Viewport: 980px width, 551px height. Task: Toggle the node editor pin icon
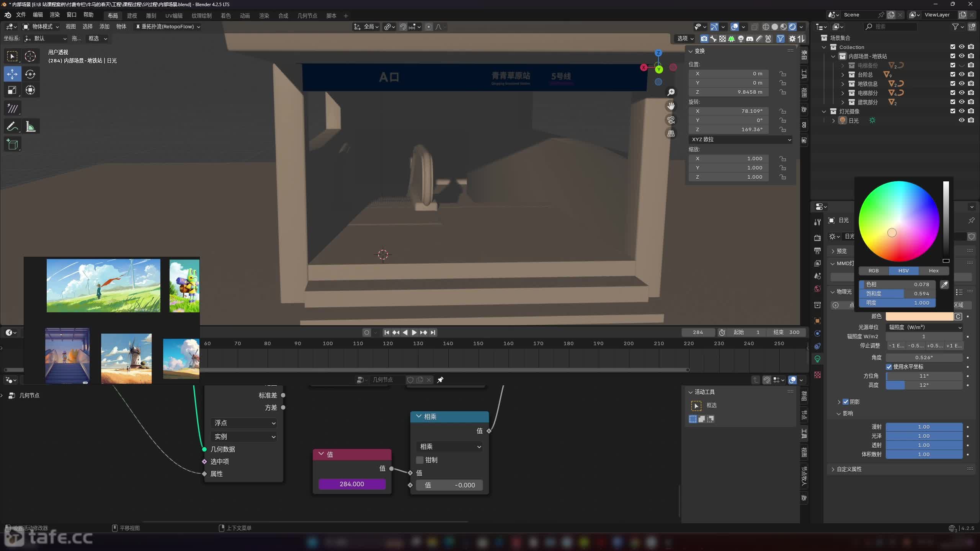[440, 380]
